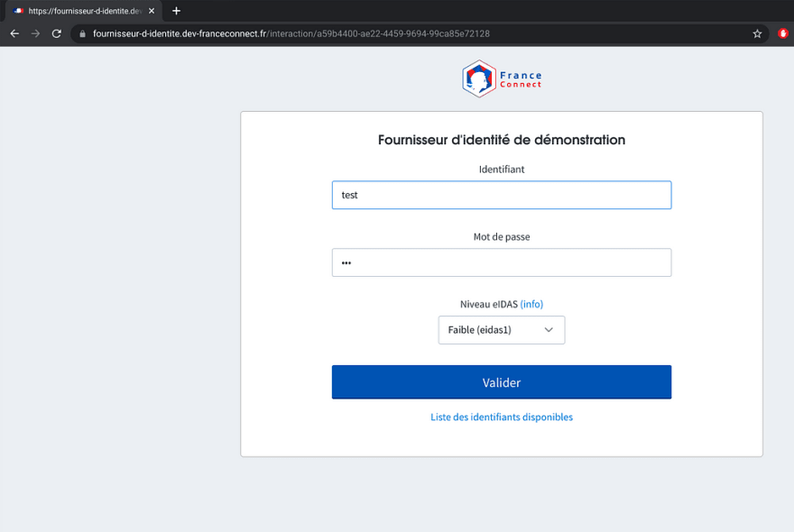Screen dimensions: 794x532
Task: Open the Niveau eIDAS dropdown
Action: 502,330
